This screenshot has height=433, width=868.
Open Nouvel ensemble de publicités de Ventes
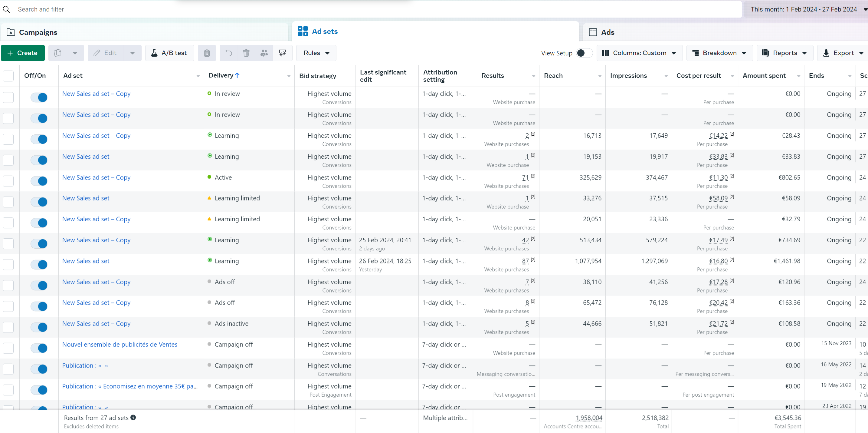pos(120,344)
